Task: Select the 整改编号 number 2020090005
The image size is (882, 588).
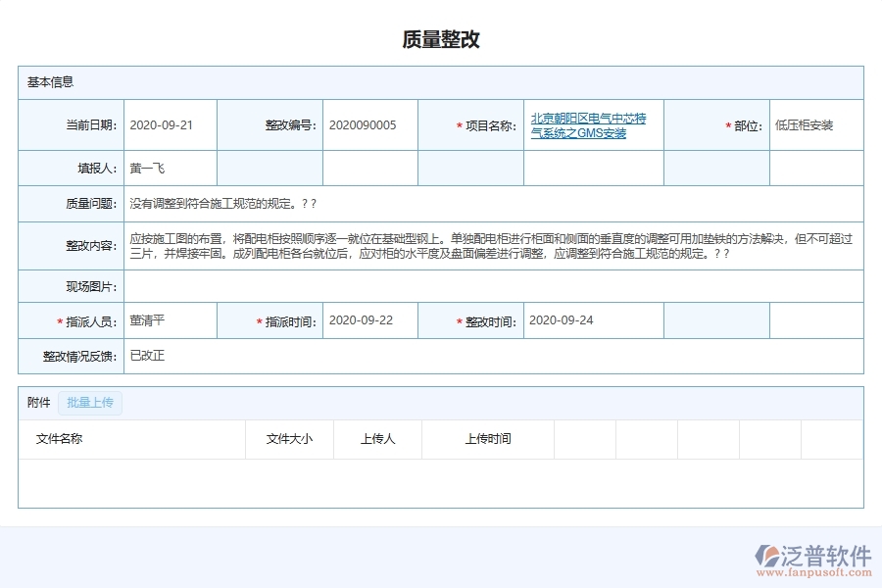Action: click(x=367, y=125)
